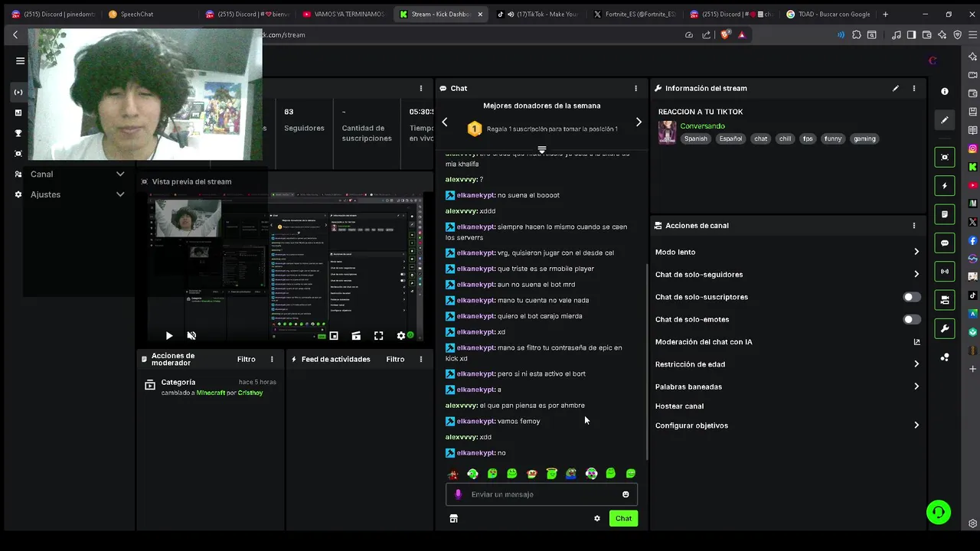The image size is (980, 551).
Task: Go back with browser back arrow
Action: tap(15, 34)
